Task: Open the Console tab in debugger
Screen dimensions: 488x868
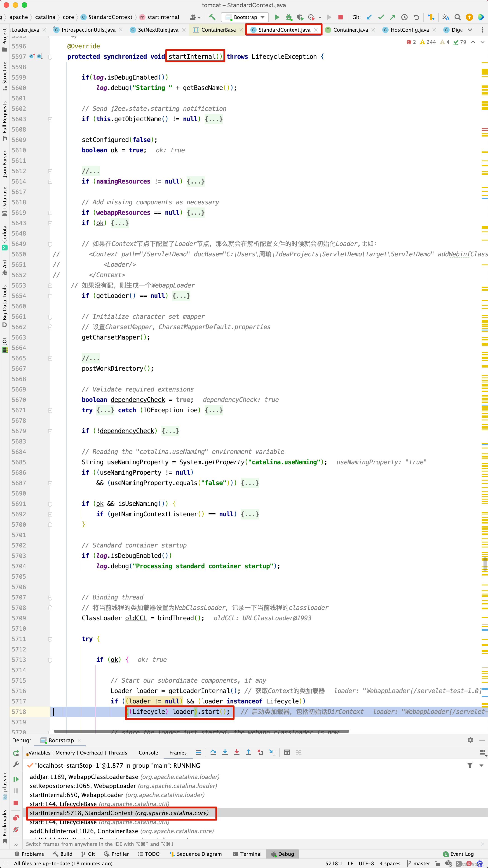Action: pyautogui.click(x=148, y=752)
